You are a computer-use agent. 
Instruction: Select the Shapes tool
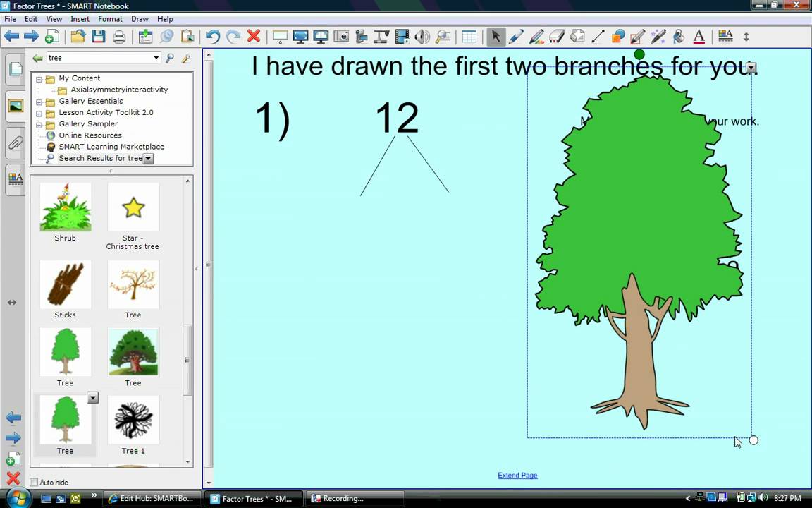tap(617, 36)
